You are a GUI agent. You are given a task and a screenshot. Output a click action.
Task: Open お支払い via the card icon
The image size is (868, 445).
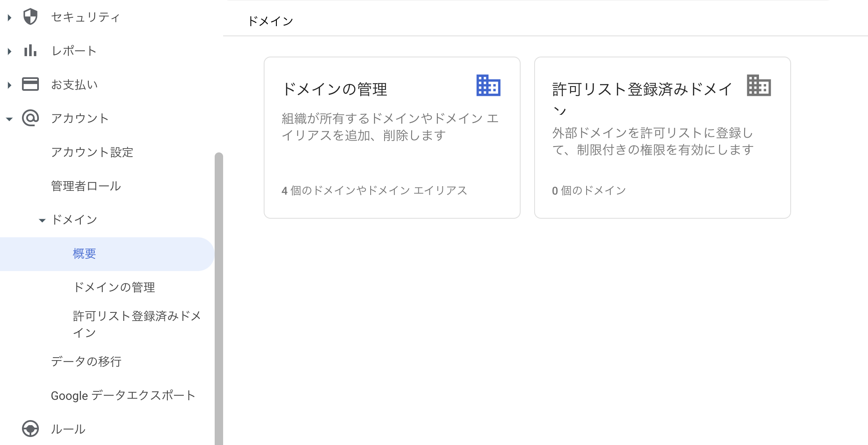click(x=30, y=84)
